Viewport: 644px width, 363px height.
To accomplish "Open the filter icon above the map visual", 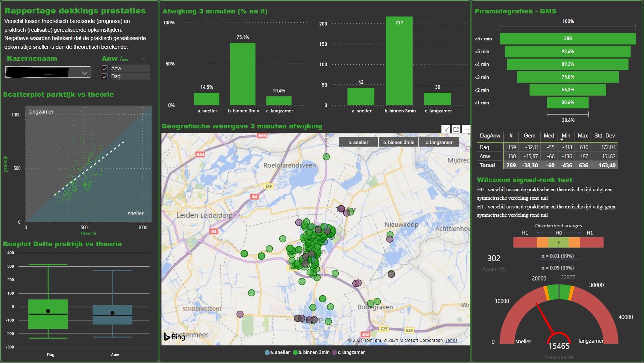I will [445, 129].
